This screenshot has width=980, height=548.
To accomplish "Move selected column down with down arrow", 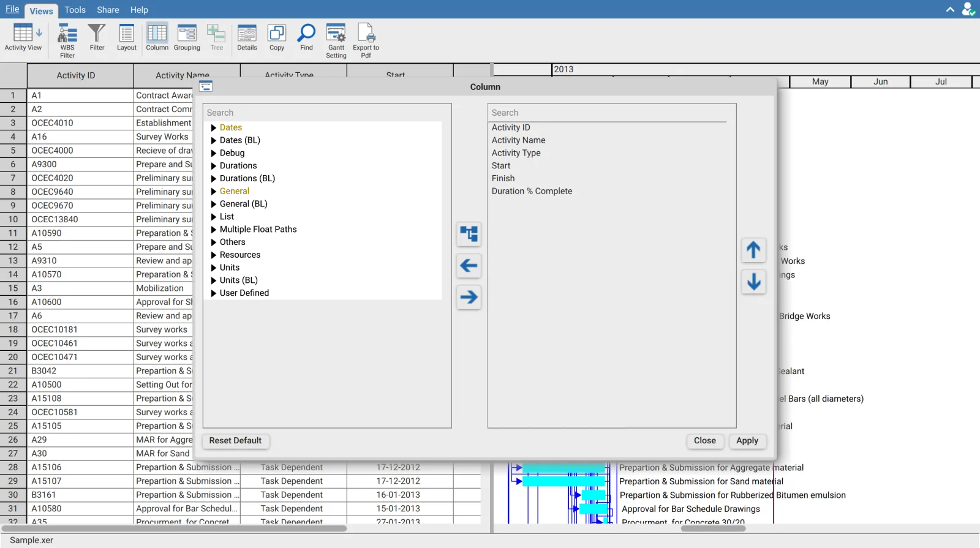I will coord(753,282).
